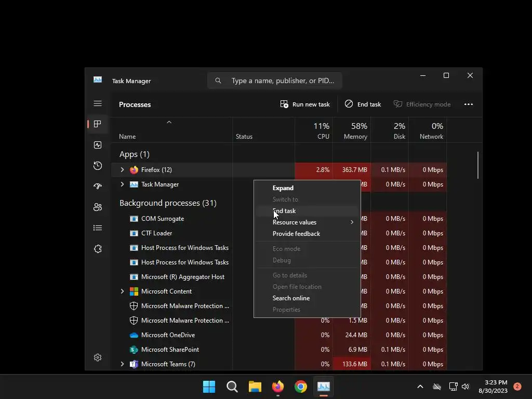Choose Expand in the context menu
Image resolution: width=532 pixels, height=399 pixels.
pyautogui.click(x=307, y=188)
